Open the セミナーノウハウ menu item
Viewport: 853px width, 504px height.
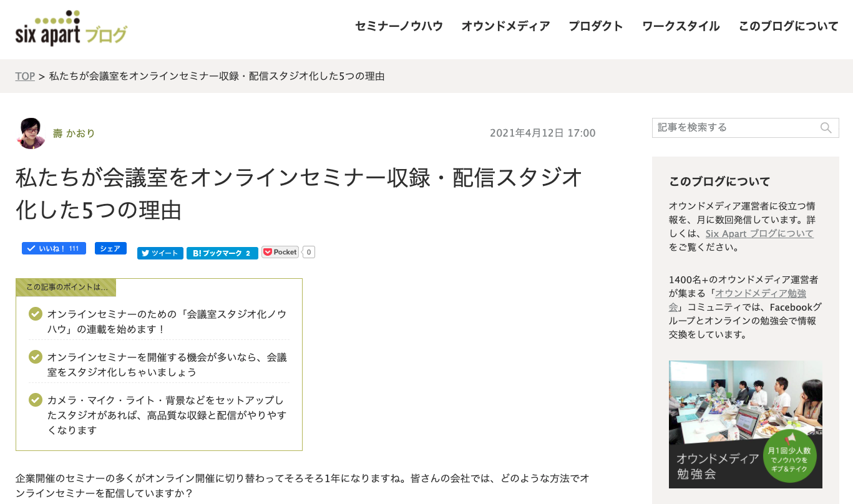399,26
